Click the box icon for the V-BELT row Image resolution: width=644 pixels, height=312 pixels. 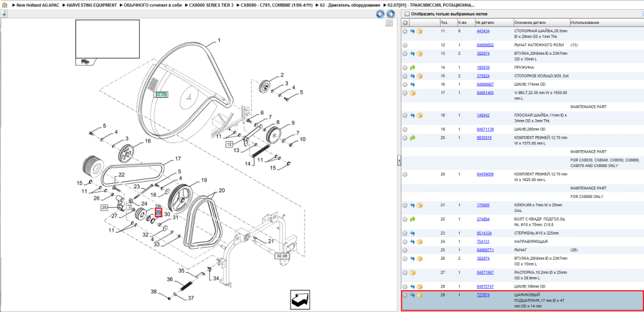[x=412, y=93]
